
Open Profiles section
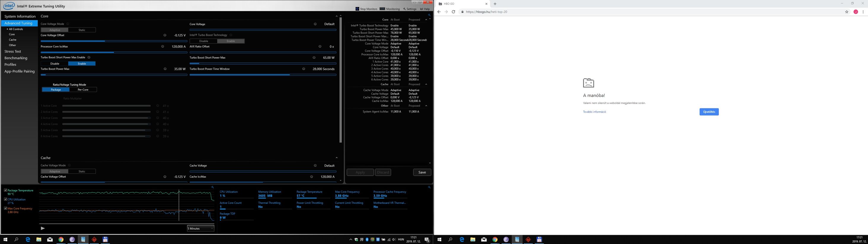pos(10,65)
